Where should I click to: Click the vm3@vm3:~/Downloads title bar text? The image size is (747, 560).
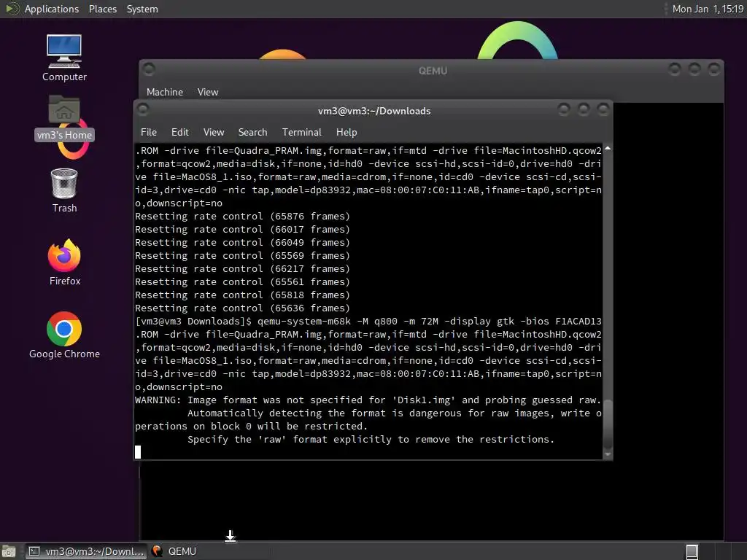(x=374, y=111)
